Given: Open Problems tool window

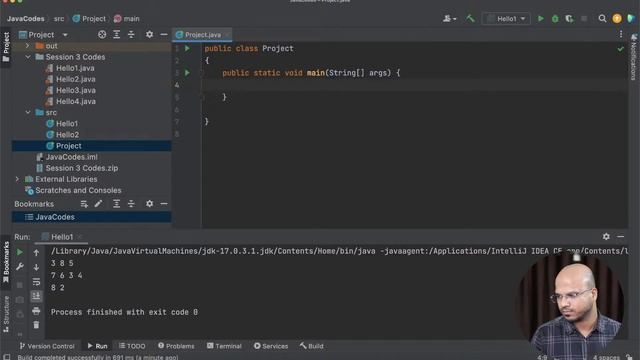Looking at the screenshot, I should 176,346.
